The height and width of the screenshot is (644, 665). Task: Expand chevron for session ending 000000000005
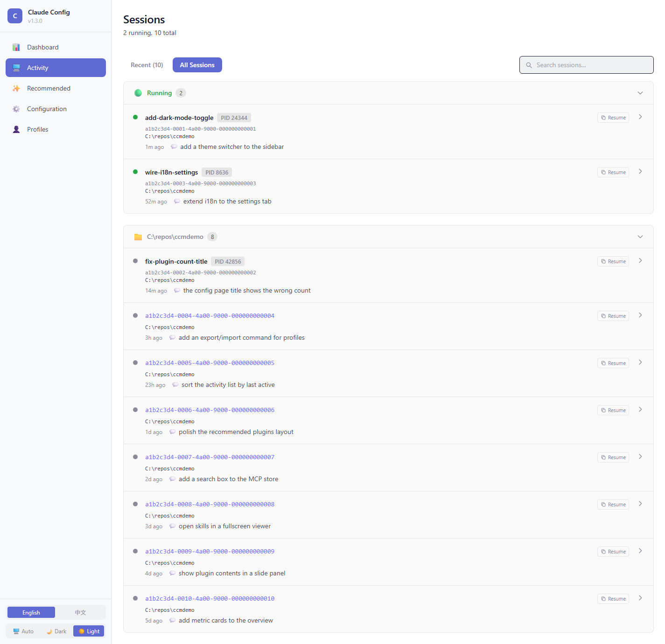point(640,362)
